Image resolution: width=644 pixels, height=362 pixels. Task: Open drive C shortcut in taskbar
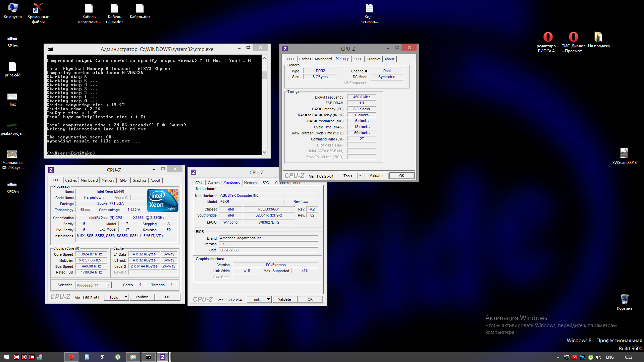point(16,357)
